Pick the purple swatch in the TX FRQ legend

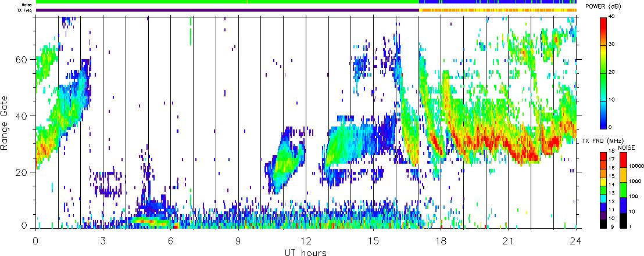click(603, 216)
